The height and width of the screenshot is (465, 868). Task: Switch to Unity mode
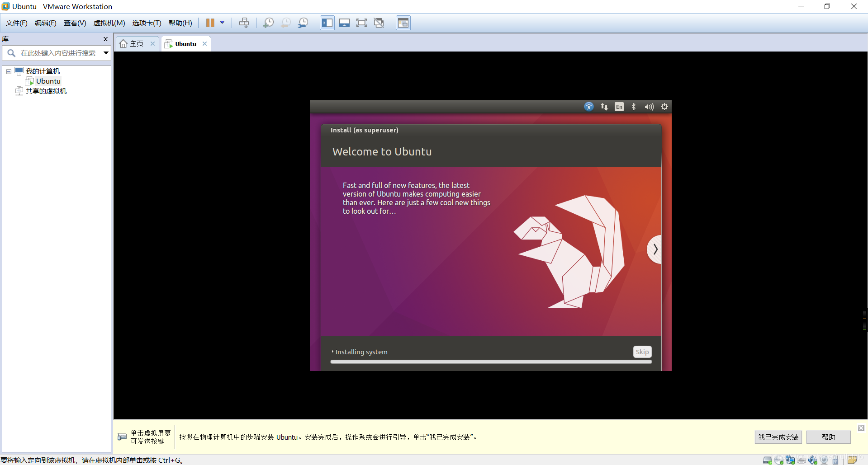click(x=379, y=23)
